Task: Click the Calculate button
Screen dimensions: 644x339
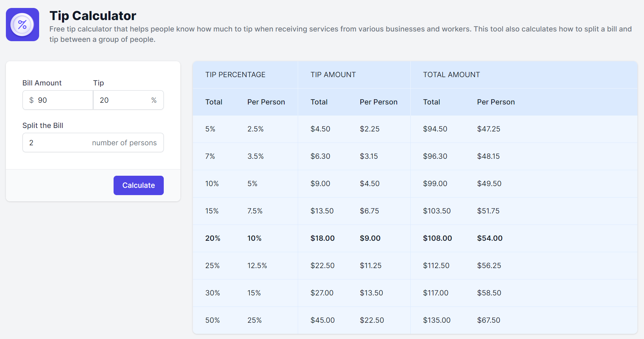Action: 138,185
